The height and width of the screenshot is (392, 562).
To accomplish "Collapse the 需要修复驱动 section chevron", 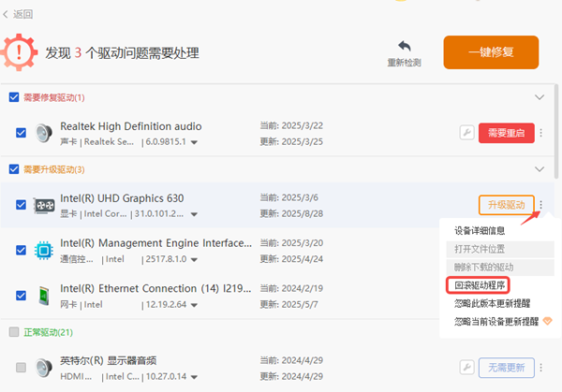I will click(539, 97).
